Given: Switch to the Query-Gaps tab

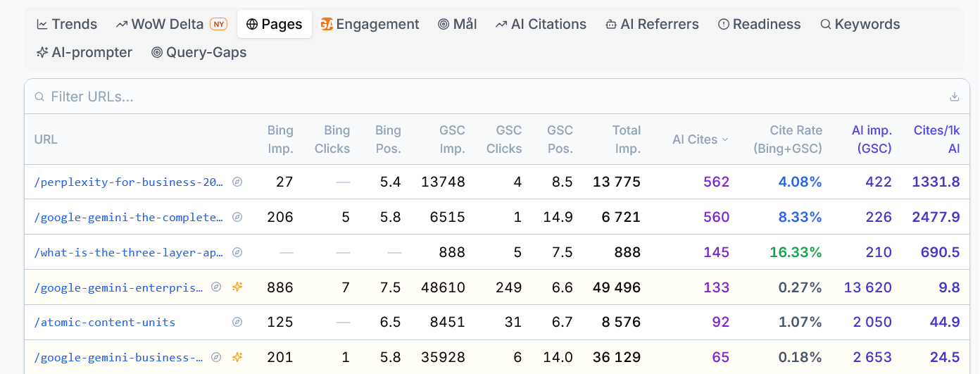Looking at the screenshot, I should tap(199, 52).
